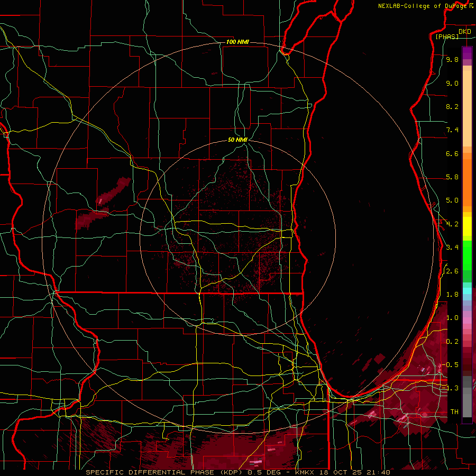Pick the cyan color bar segment
476x476 pixels.
(x=467, y=291)
